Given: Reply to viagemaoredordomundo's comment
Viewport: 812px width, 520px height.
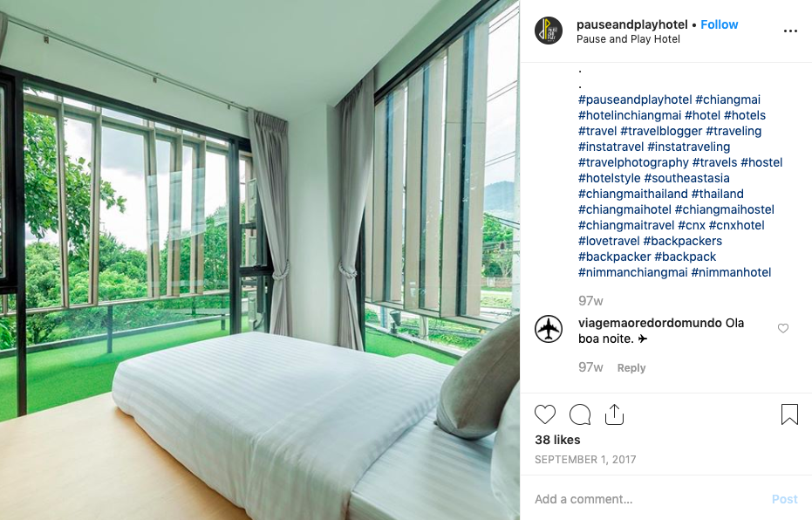Looking at the screenshot, I should [631, 367].
